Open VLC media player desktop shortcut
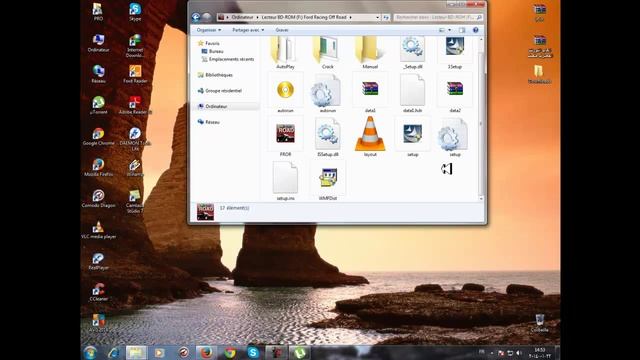The image size is (640, 360). pyautogui.click(x=98, y=230)
